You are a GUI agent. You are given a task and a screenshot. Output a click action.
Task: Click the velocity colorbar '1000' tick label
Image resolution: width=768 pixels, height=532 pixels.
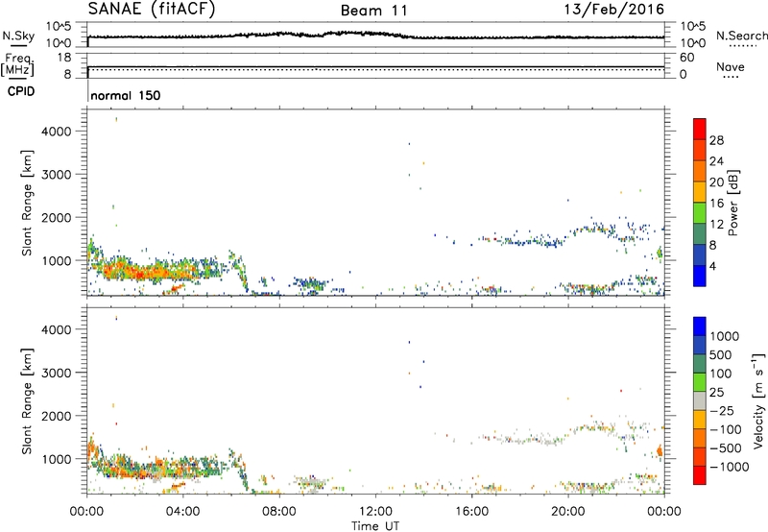coord(725,336)
